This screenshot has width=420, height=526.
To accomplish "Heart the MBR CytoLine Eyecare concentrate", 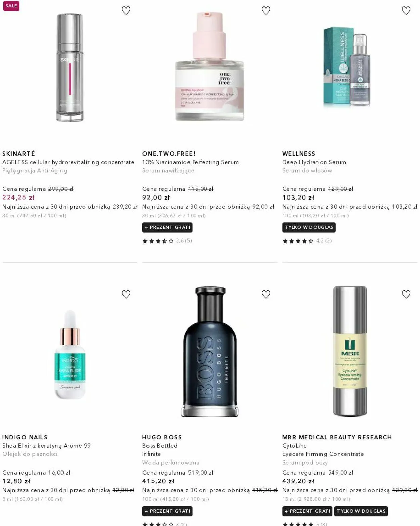I will [x=406, y=294].
